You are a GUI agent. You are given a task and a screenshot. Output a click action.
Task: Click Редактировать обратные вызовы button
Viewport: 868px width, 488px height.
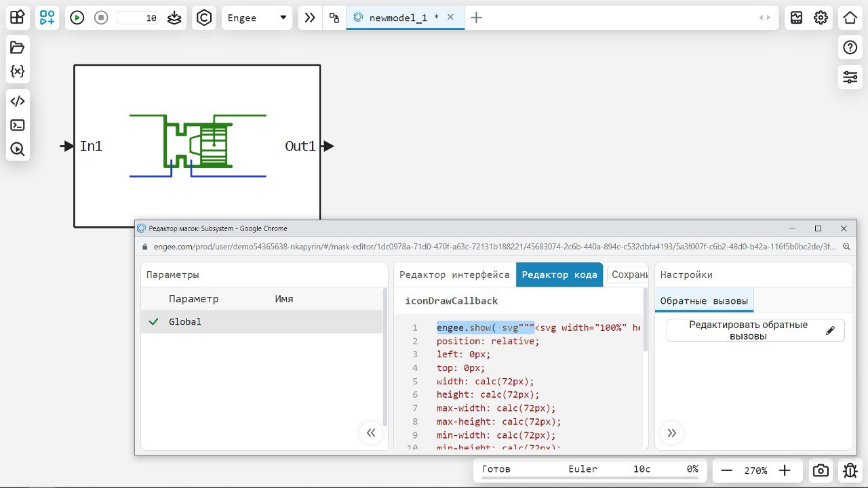(x=755, y=330)
